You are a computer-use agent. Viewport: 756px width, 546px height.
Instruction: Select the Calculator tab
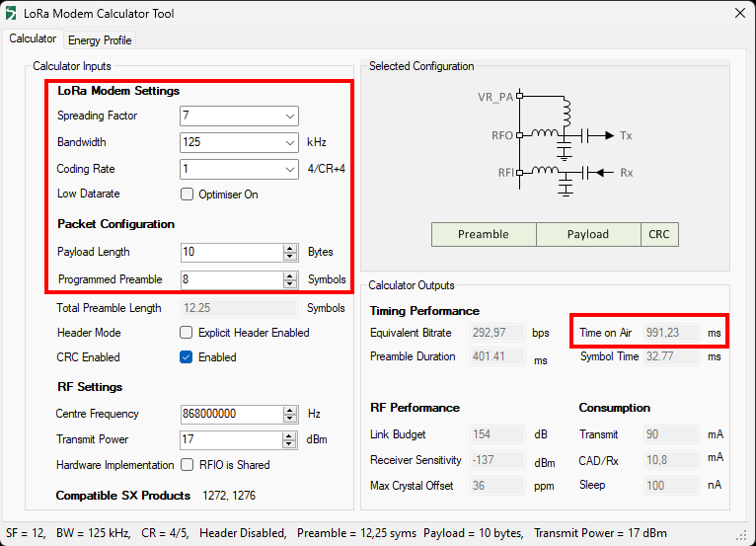33,39
